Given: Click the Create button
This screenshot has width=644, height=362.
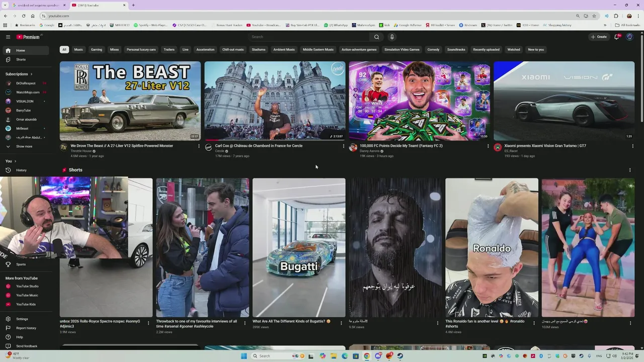Looking at the screenshot, I should (x=599, y=37).
